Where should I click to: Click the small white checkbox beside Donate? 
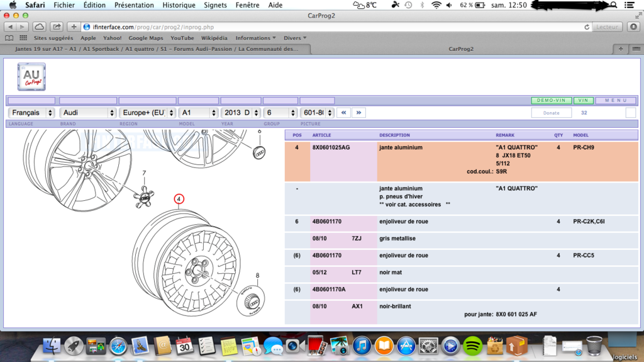pos(630,113)
